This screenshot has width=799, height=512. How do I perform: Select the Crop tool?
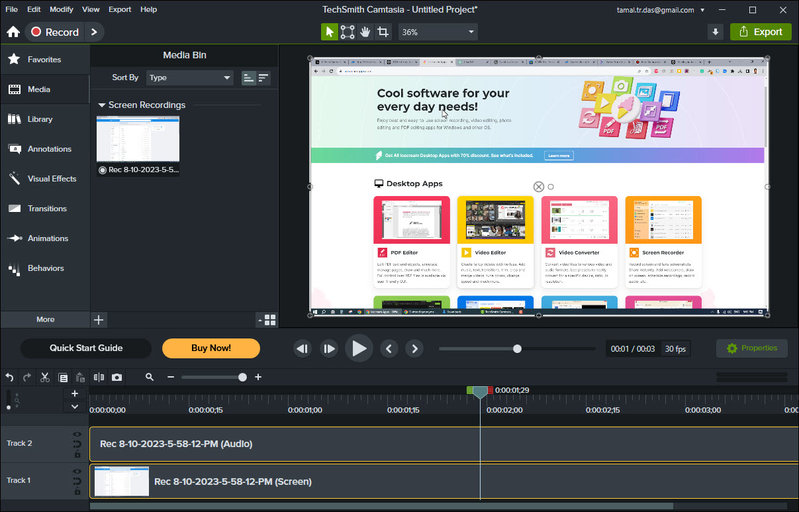(x=383, y=32)
